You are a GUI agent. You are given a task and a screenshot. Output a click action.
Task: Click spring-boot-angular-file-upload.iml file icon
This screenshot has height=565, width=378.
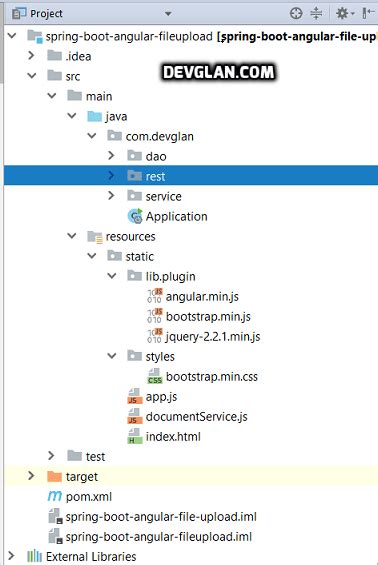pos(55,516)
